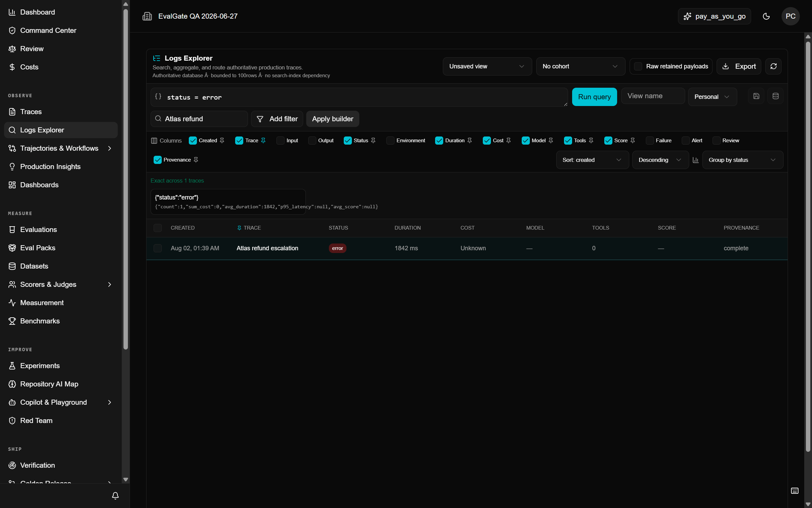Click the pinned icon in the TRACE header
The width and height of the screenshot is (812, 508).
click(239, 228)
